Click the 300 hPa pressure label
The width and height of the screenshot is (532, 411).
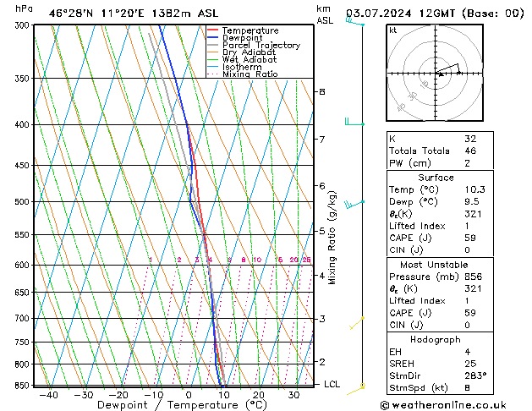[x=24, y=25]
